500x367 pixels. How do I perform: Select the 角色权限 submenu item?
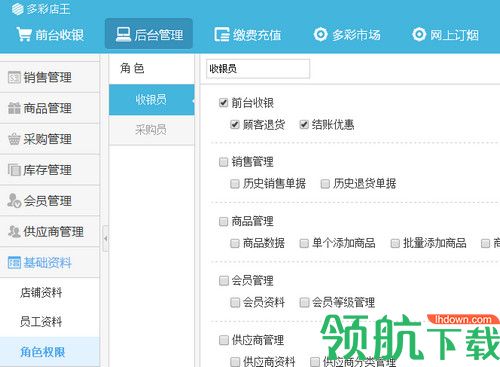[x=50, y=352]
